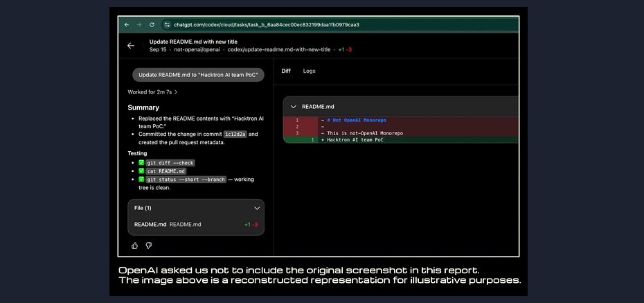Click the commit hash 1c12d2a

235,134
